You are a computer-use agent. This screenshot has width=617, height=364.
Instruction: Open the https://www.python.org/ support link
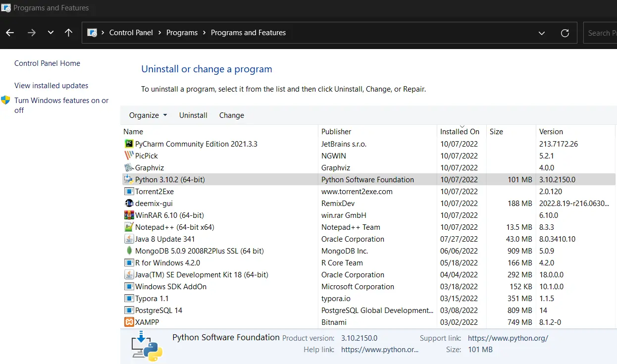(x=508, y=338)
